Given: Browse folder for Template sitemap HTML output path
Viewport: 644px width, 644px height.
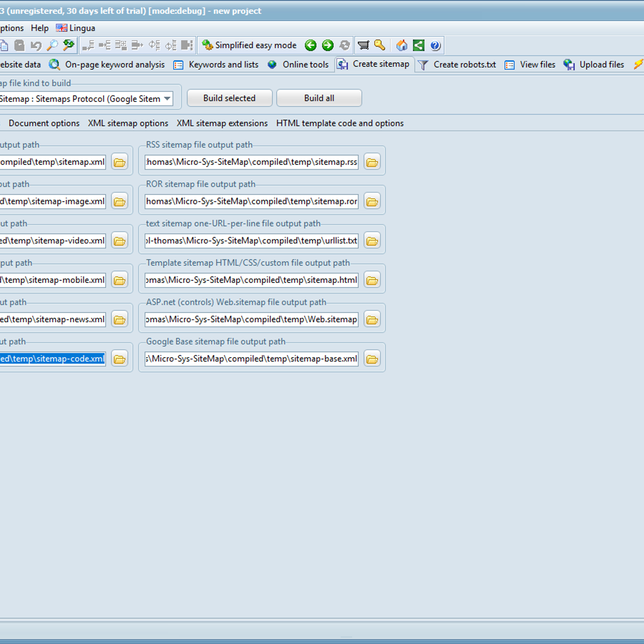Looking at the screenshot, I should point(372,280).
